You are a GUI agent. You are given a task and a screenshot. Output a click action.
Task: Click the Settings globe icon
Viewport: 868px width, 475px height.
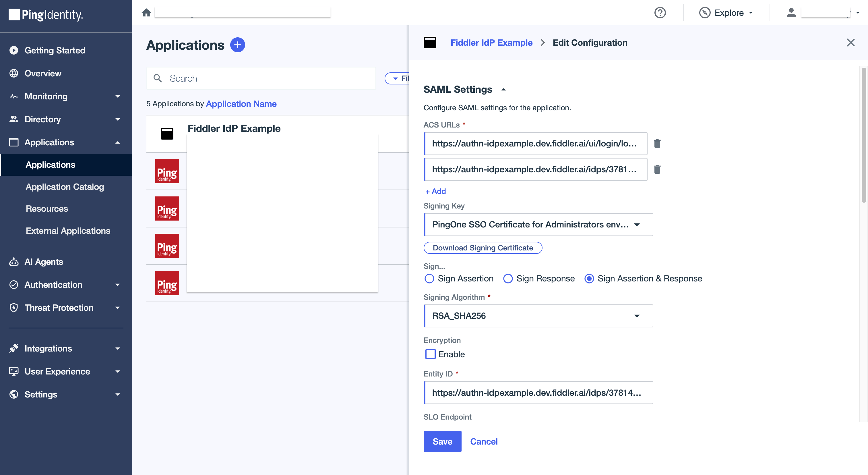click(x=13, y=394)
